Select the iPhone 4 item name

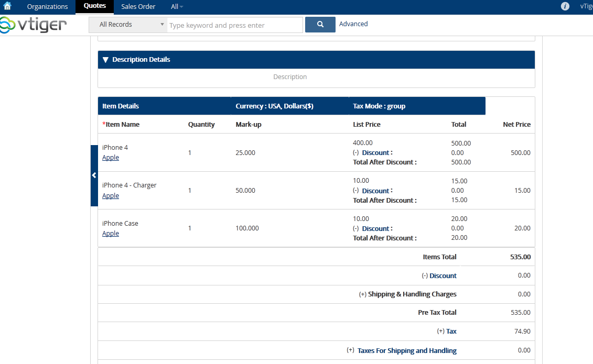115,147
